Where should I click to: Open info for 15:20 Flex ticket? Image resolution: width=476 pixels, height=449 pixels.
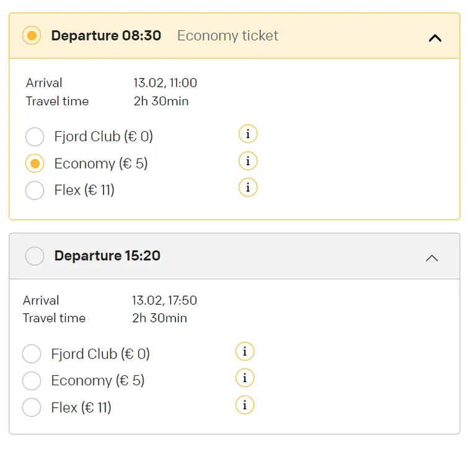pyautogui.click(x=245, y=404)
